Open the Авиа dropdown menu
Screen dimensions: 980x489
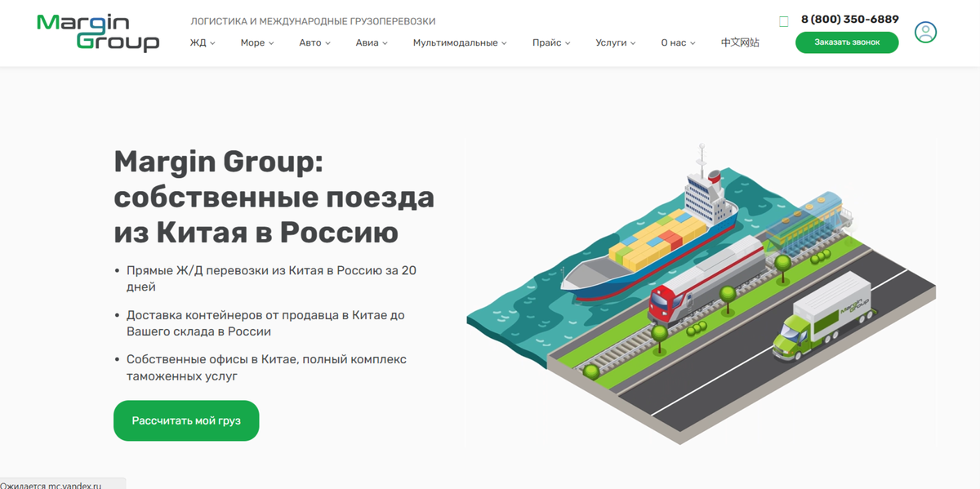(372, 42)
